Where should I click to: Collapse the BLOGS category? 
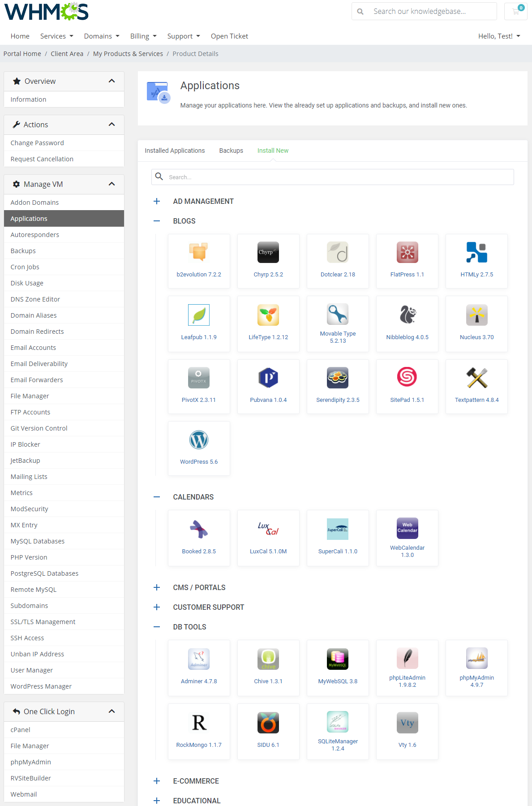tap(157, 221)
